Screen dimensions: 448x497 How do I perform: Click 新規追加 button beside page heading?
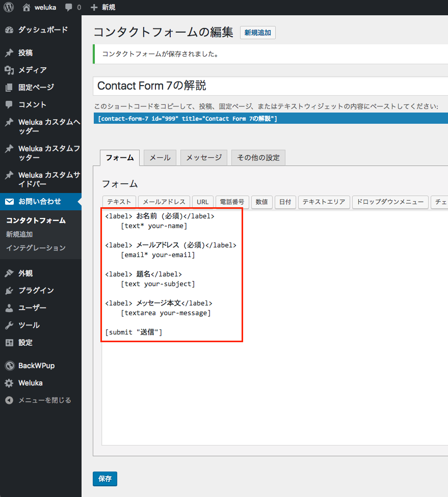pos(257,33)
